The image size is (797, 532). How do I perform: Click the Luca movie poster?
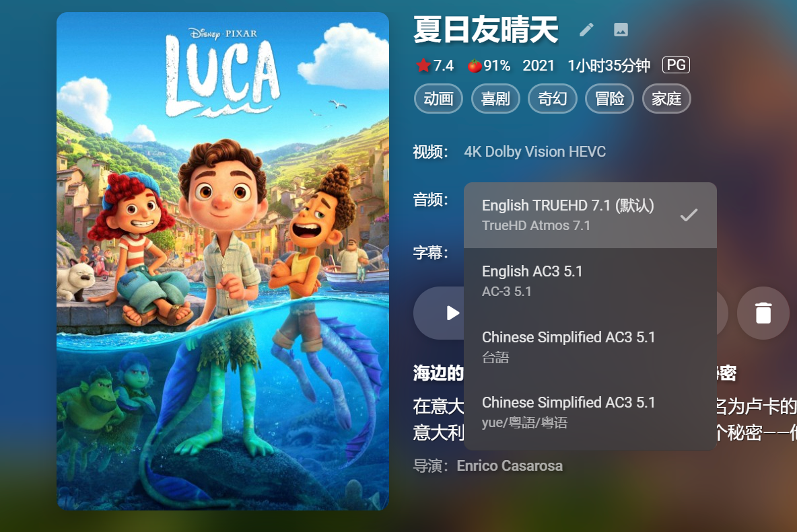pos(223,261)
